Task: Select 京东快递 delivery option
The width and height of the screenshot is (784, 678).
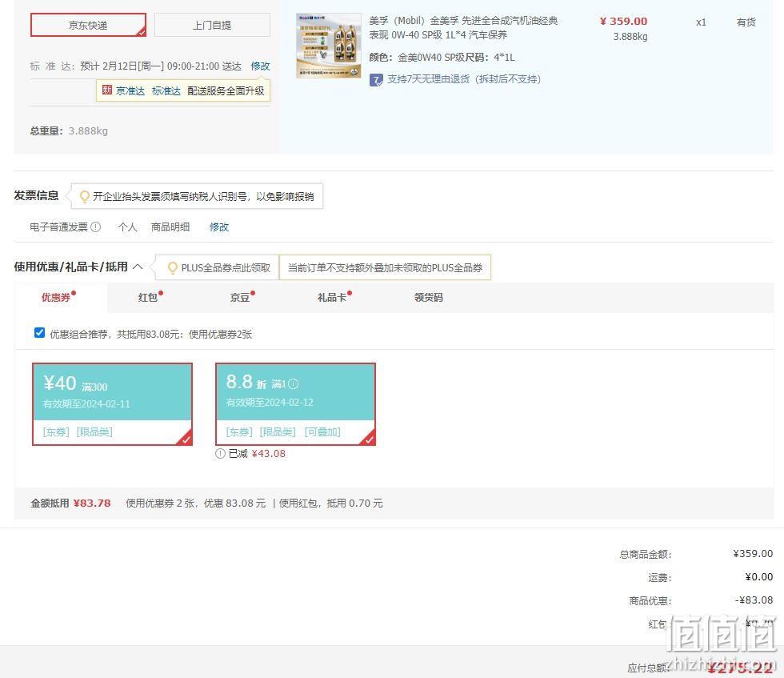Action: [x=88, y=25]
